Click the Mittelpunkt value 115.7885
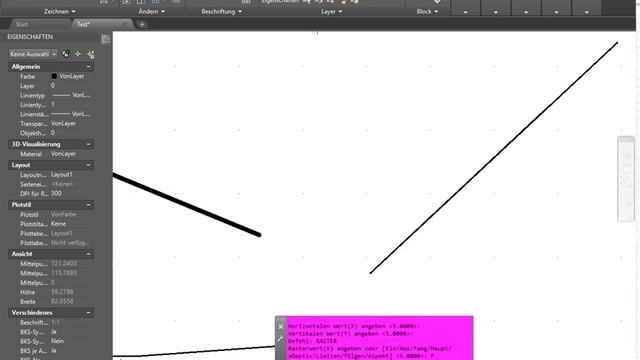Viewport: 640px width, 360px height. [x=64, y=273]
